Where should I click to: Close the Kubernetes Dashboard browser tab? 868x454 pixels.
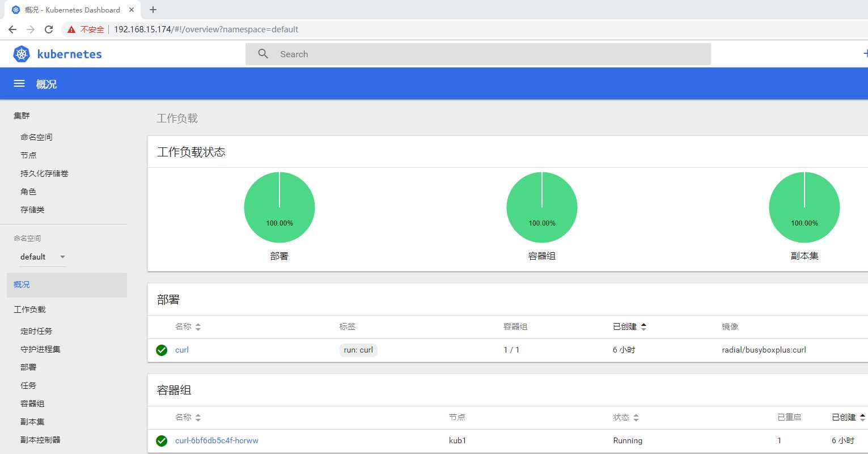[132, 10]
